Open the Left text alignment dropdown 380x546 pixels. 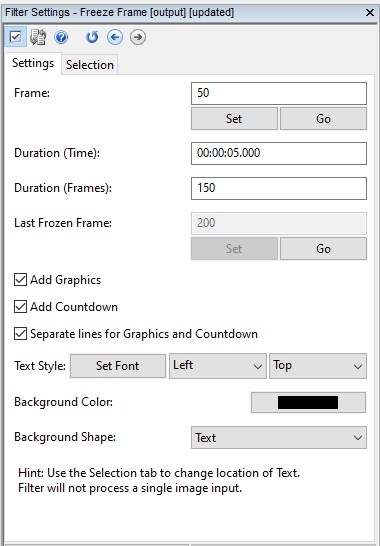(218, 366)
